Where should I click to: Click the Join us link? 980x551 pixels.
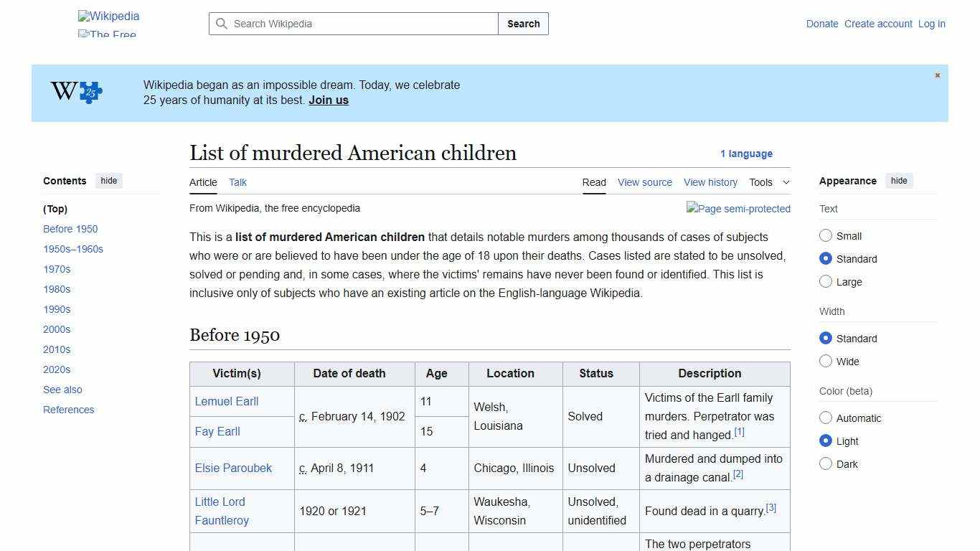click(328, 100)
